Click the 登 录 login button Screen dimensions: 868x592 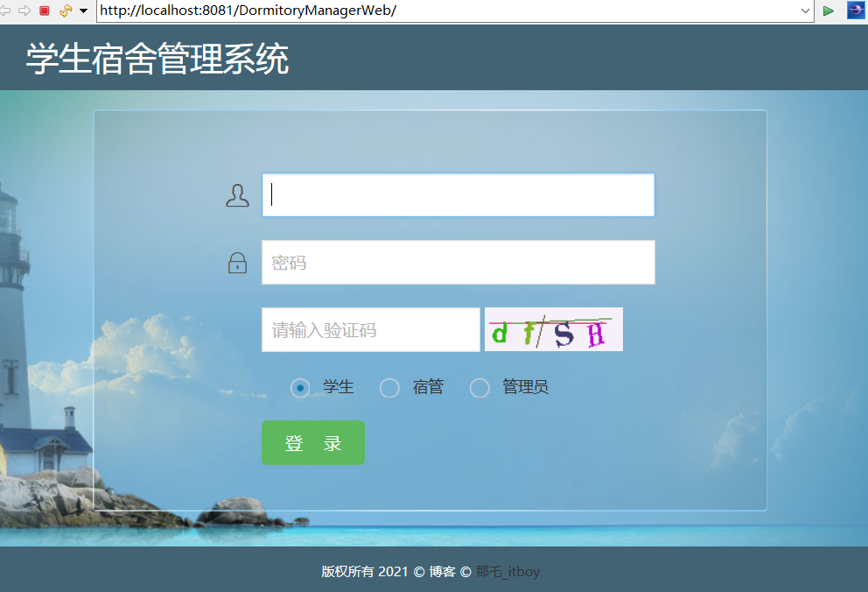313,442
